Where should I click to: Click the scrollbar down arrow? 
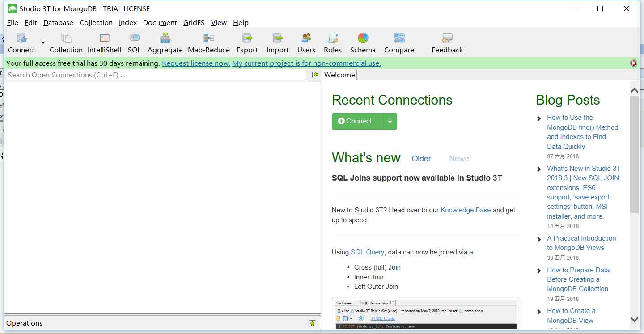(634, 319)
